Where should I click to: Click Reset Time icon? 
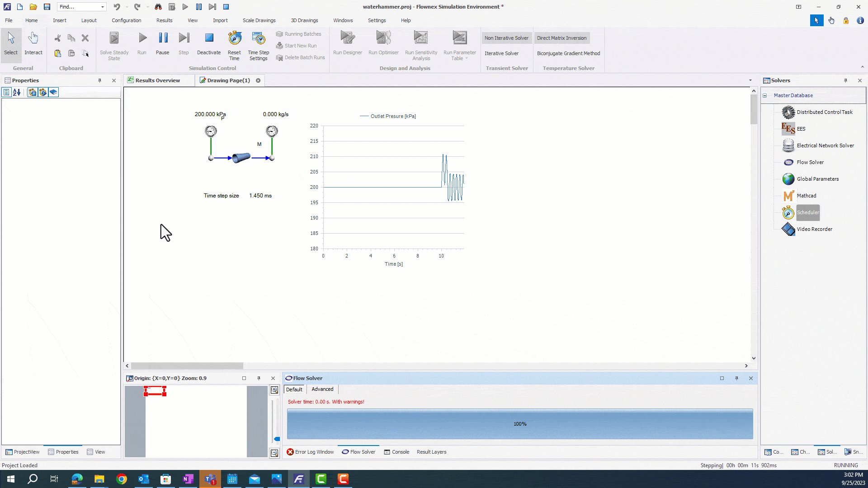(234, 46)
